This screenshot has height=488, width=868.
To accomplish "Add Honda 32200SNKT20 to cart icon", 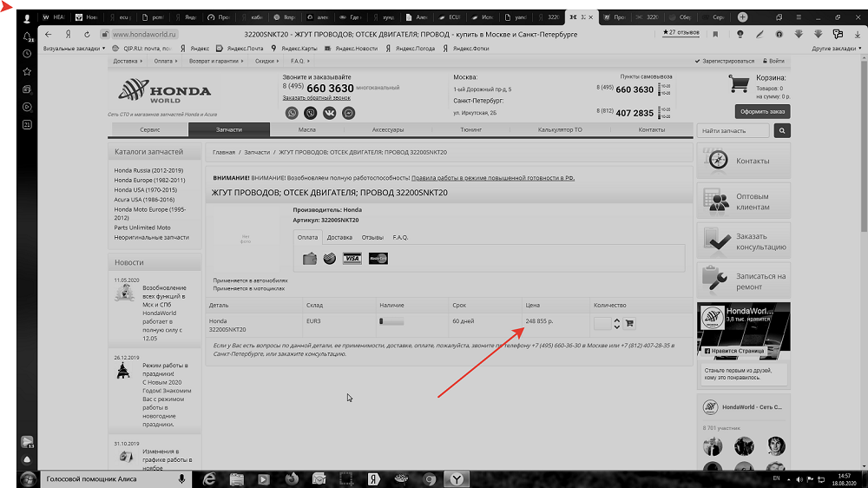I will point(629,323).
